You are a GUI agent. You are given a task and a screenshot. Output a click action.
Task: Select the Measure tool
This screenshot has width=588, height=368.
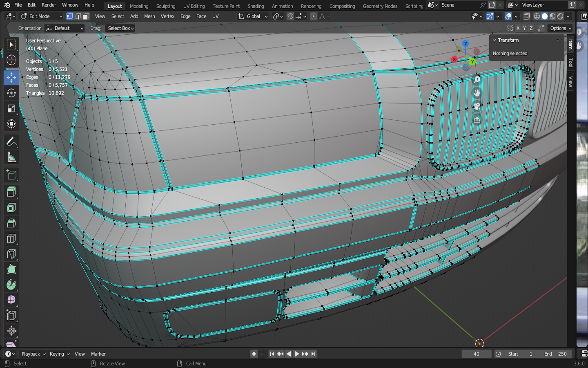pyautogui.click(x=11, y=157)
